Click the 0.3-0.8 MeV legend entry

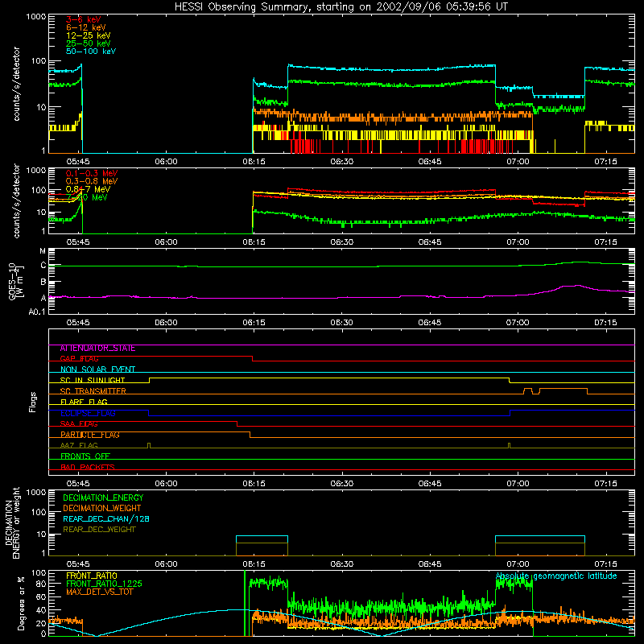pyautogui.click(x=92, y=182)
